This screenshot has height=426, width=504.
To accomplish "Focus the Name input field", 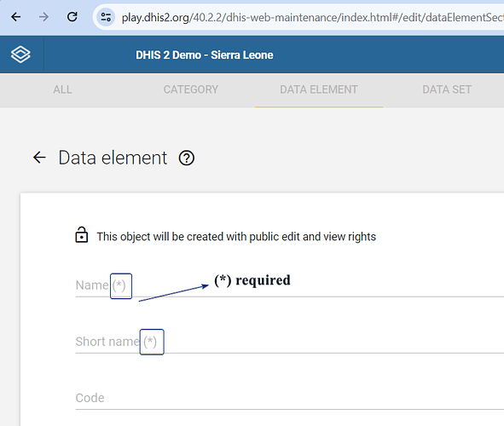I will coord(290,285).
